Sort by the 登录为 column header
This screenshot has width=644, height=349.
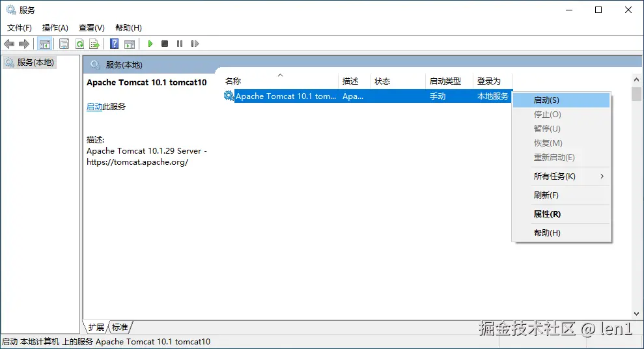click(x=492, y=81)
